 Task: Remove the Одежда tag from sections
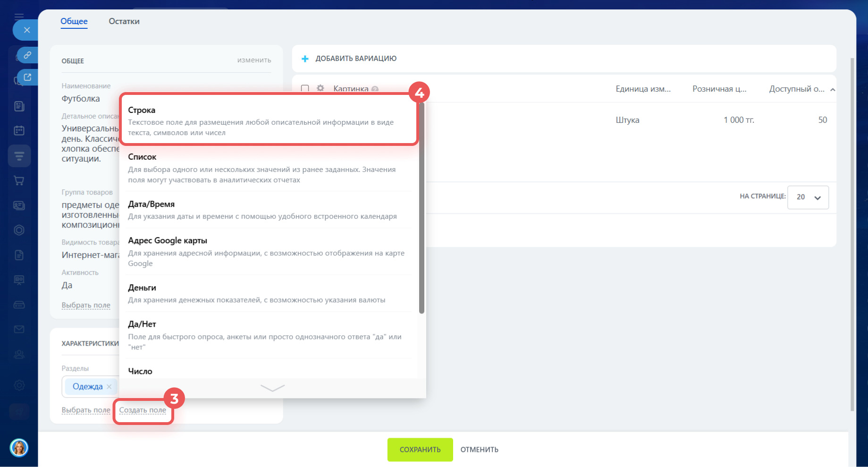pyautogui.click(x=109, y=387)
